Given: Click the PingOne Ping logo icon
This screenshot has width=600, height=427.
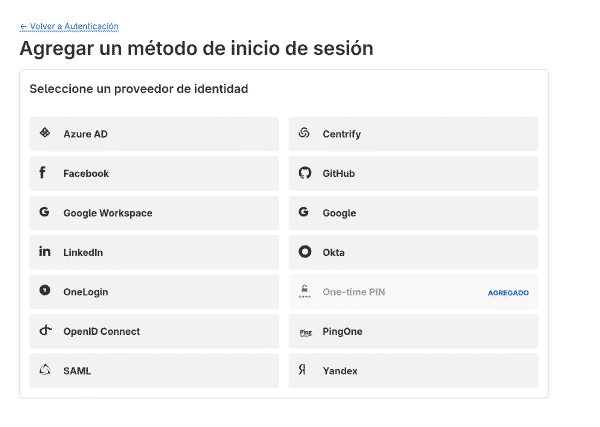Looking at the screenshot, I should 305,332.
